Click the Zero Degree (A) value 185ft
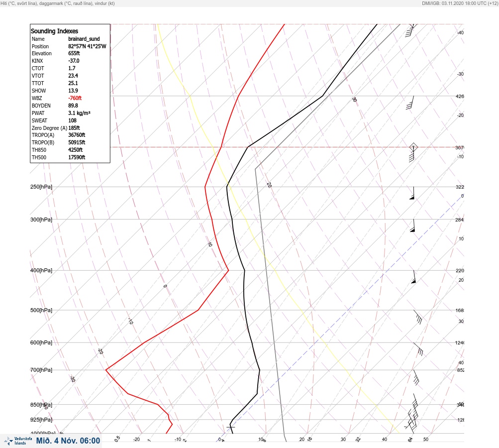Image resolution: width=499 pixels, height=448 pixels. point(74,128)
